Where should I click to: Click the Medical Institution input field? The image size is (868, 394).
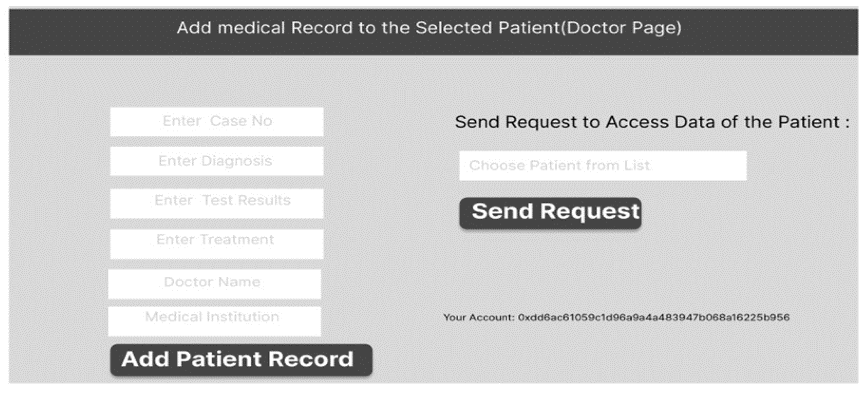pyautogui.click(x=214, y=321)
